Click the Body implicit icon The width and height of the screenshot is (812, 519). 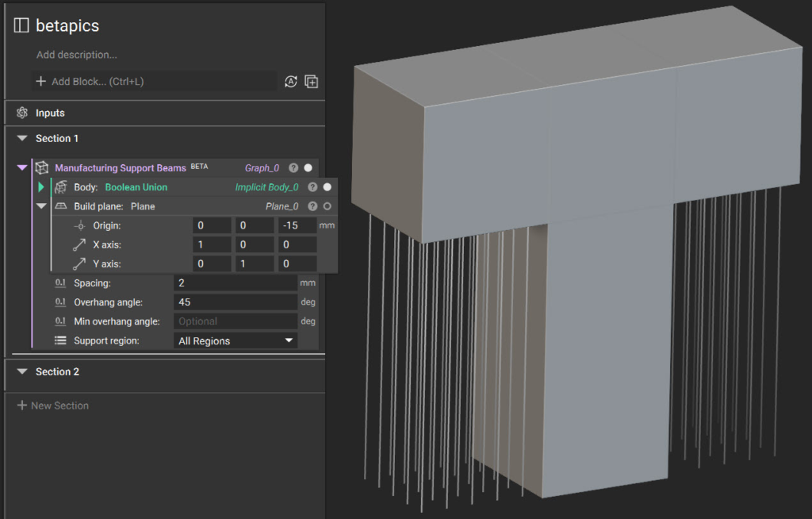[61, 186]
